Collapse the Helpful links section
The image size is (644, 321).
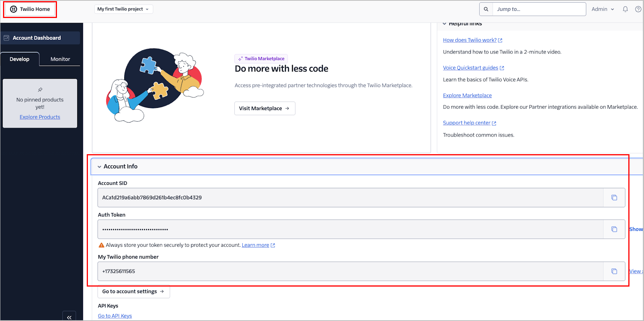[x=444, y=24]
